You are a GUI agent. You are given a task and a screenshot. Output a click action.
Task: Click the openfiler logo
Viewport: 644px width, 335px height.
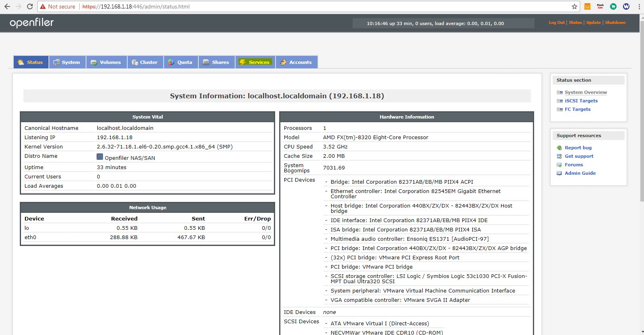coord(32,23)
